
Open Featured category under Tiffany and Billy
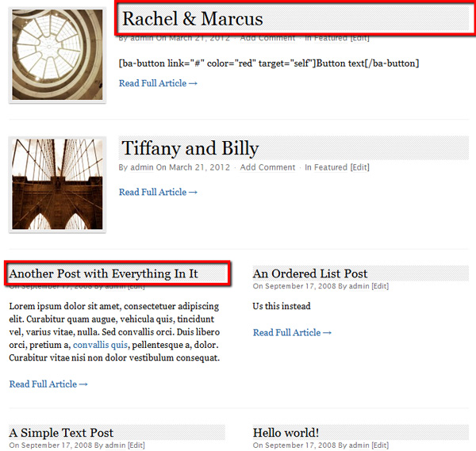tap(331, 167)
